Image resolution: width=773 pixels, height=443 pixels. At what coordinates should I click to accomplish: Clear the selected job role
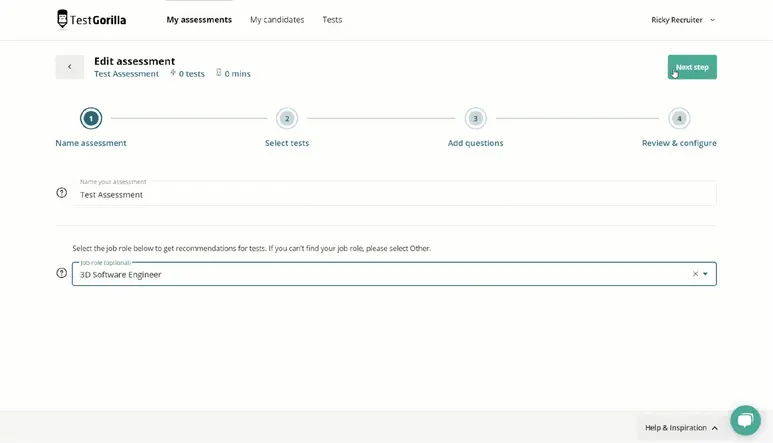point(695,274)
